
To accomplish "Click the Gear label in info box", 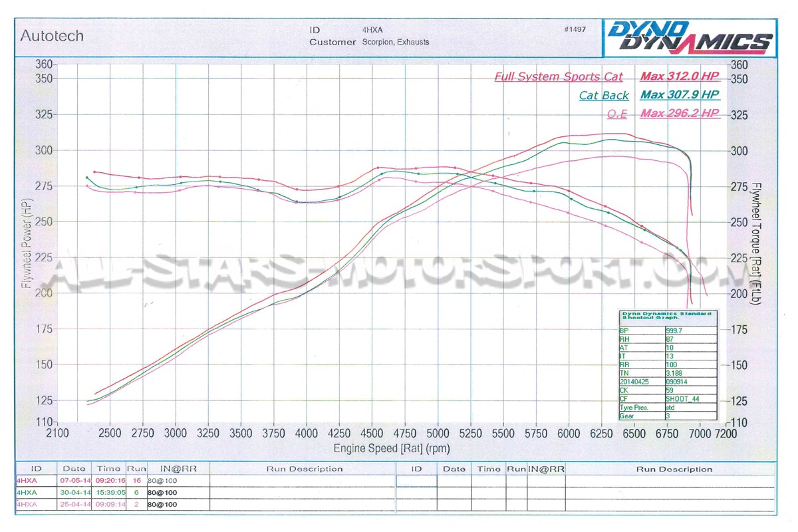I will coord(627,416).
